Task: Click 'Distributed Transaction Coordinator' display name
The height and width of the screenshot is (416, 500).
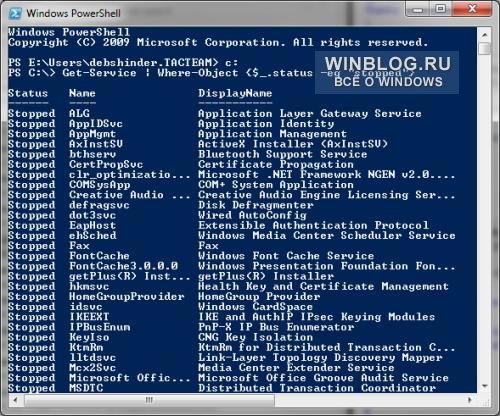Action: click(x=317, y=388)
